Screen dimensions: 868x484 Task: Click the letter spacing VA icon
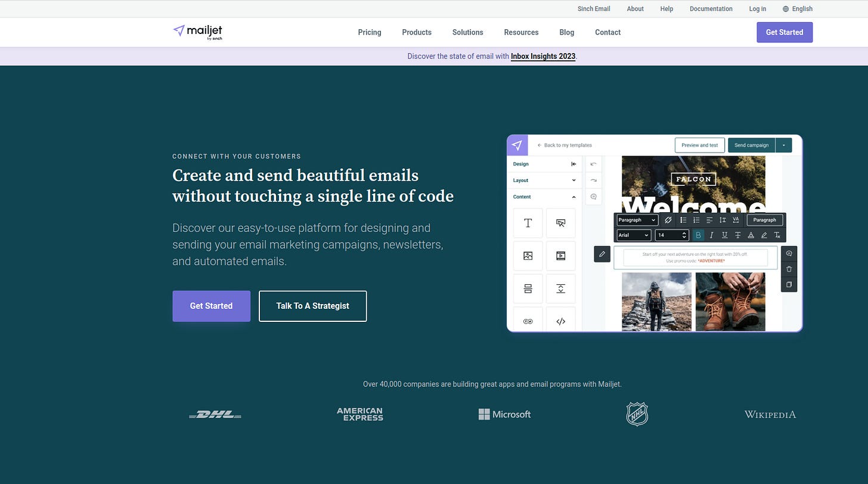pyautogui.click(x=736, y=220)
